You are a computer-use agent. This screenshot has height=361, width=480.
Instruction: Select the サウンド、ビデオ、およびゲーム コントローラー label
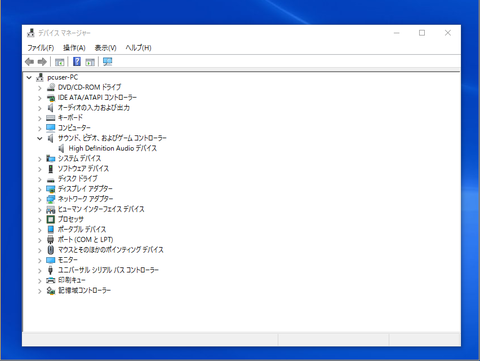[x=112, y=138]
